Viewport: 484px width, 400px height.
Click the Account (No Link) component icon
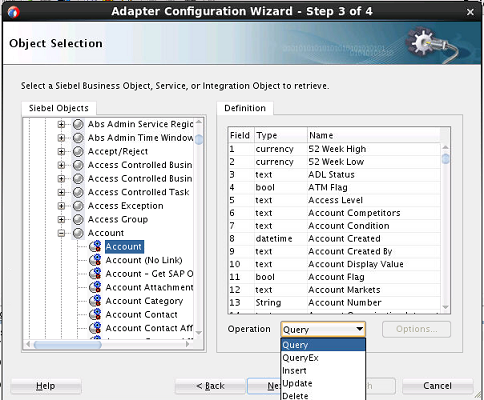pos(95,260)
